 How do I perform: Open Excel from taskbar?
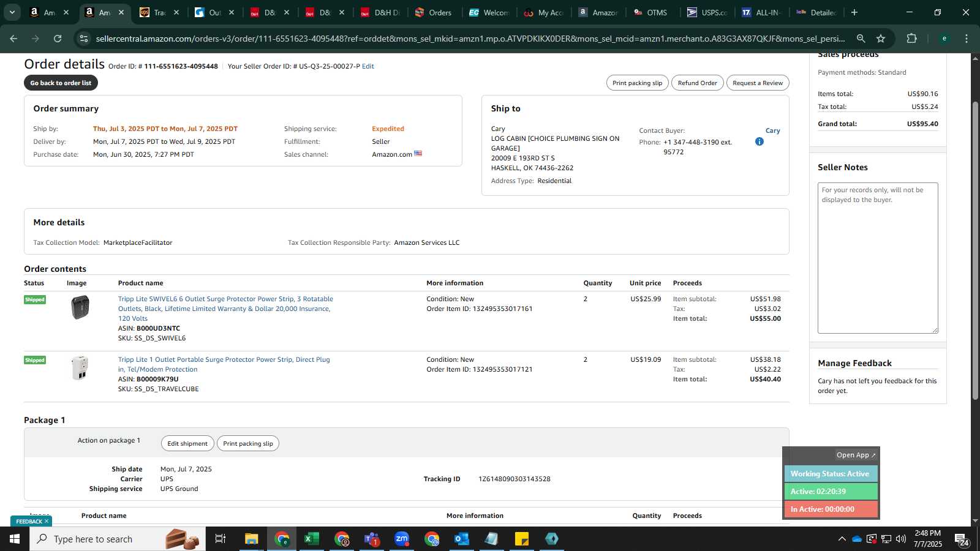coord(311,539)
